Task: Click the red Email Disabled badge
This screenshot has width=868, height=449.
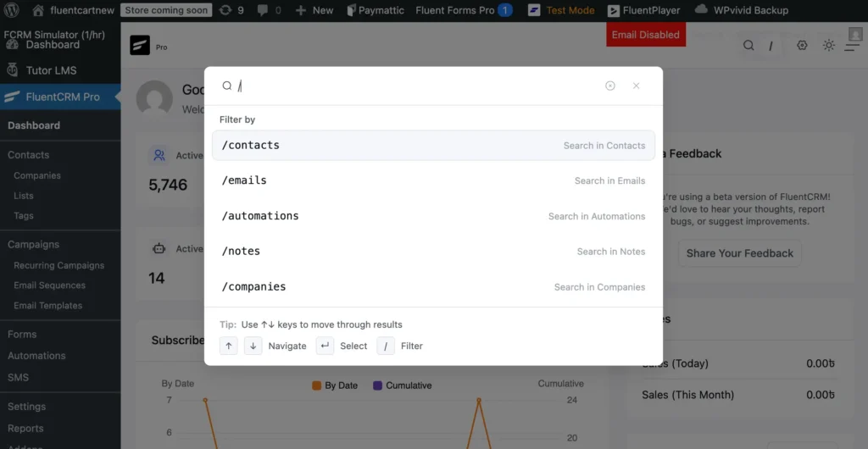Action: point(645,34)
